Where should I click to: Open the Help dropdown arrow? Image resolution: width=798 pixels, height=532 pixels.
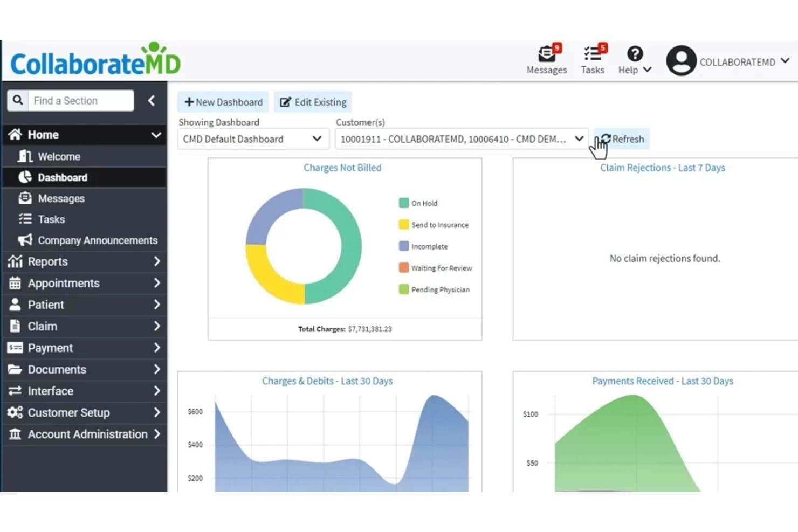(x=648, y=70)
